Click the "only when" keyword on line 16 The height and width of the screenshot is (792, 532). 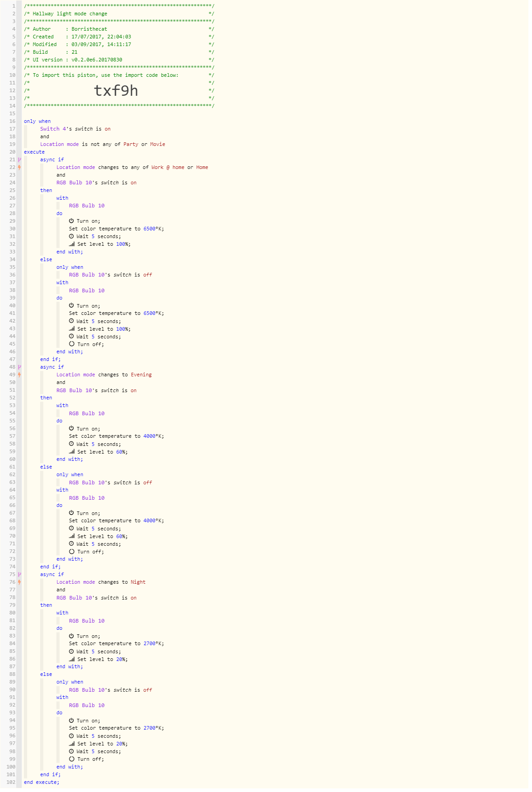click(37, 121)
